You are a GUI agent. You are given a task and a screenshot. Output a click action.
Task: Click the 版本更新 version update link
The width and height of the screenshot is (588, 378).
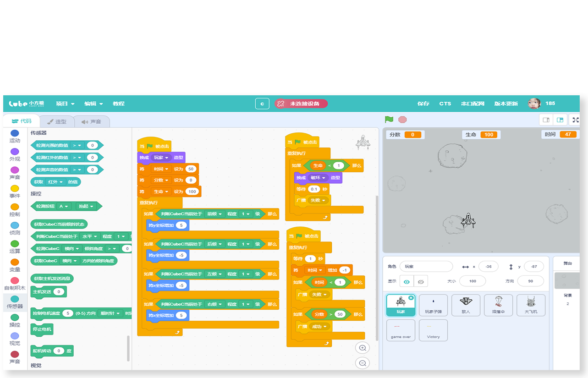506,104
